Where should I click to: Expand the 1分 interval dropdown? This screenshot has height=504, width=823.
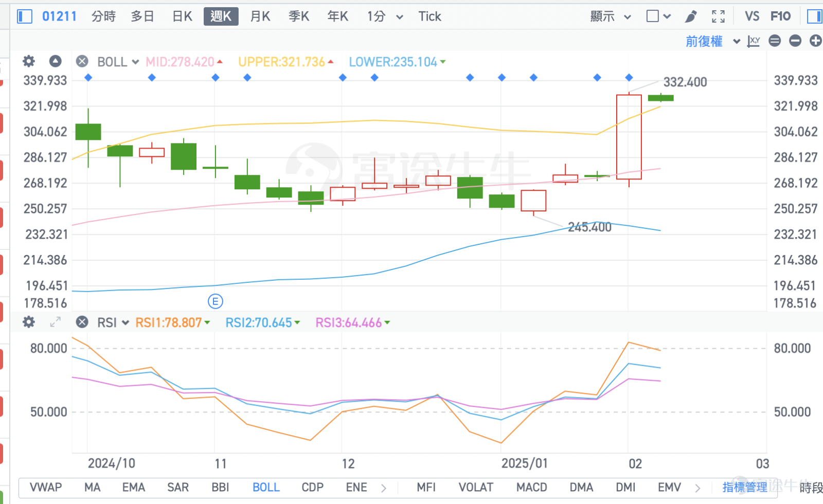[385, 16]
